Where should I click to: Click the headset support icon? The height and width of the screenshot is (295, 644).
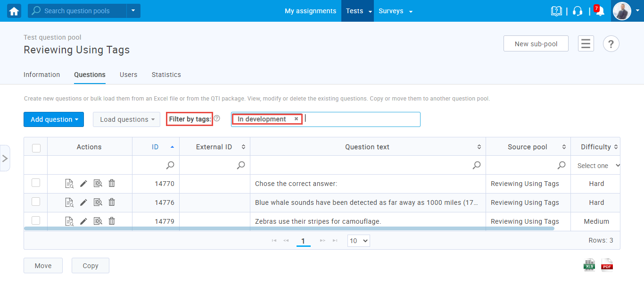pyautogui.click(x=578, y=11)
